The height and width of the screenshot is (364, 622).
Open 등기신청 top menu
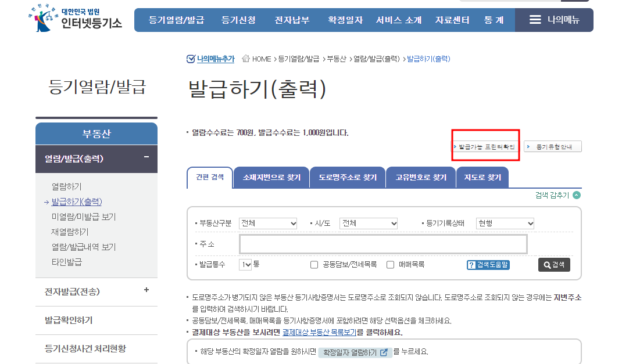coord(238,20)
